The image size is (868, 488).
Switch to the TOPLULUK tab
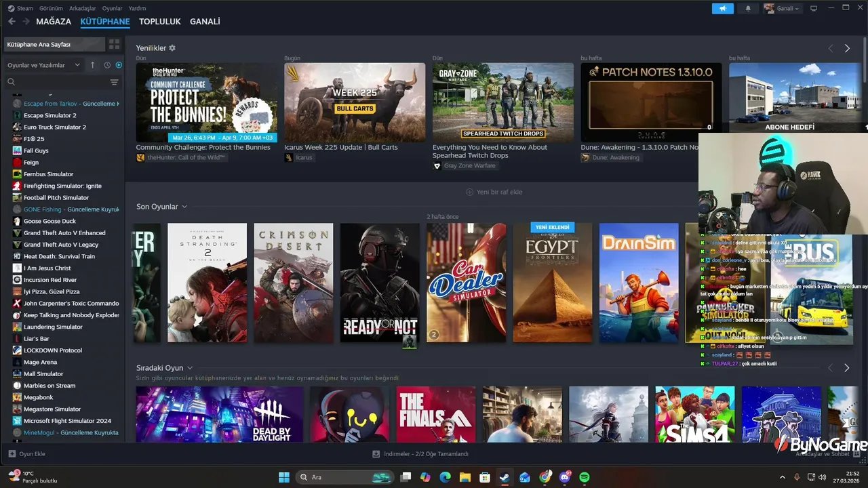[160, 22]
